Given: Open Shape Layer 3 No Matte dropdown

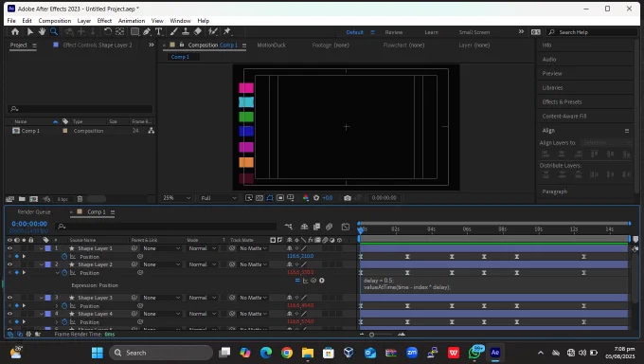Looking at the screenshot, I should pyautogui.click(x=253, y=298).
